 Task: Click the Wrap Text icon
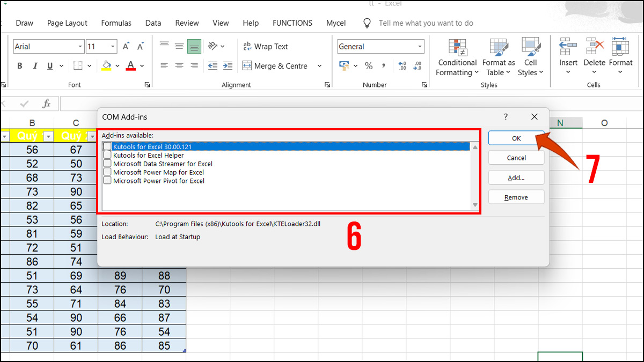click(x=247, y=47)
